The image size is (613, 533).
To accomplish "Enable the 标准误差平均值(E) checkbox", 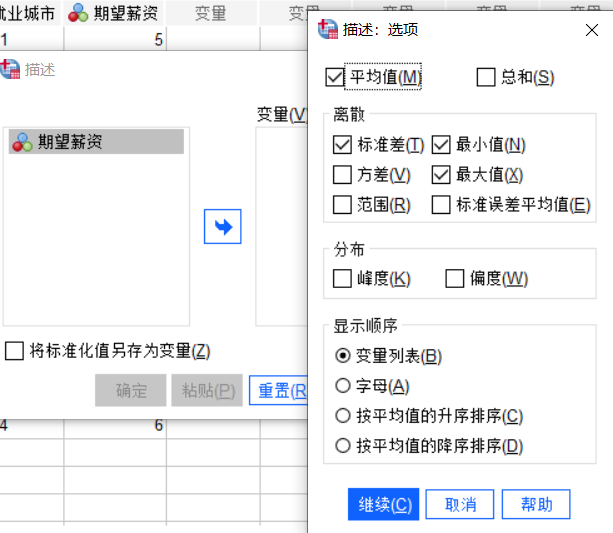I will (441, 205).
